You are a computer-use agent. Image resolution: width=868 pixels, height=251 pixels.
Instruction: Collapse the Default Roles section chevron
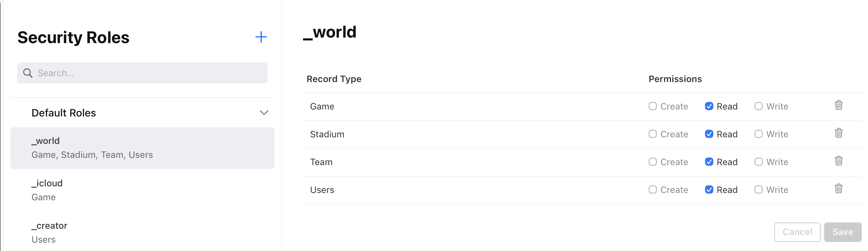[x=264, y=113]
